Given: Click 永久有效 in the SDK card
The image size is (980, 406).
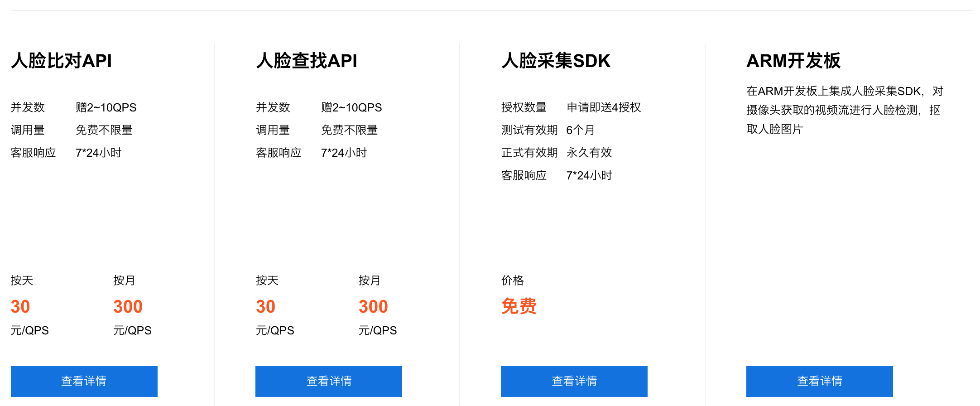Looking at the screenshot, I should [589, 153].
